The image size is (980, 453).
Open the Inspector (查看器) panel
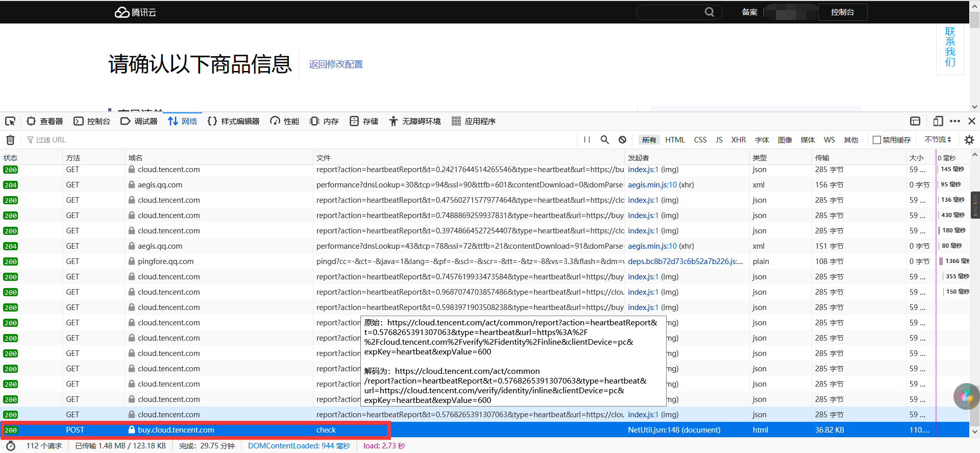(45, 121)
